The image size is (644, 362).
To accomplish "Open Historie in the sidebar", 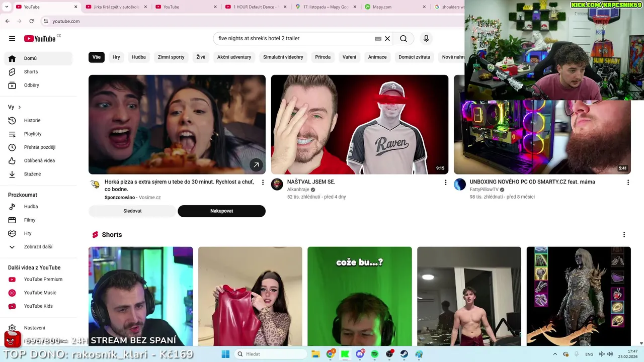I will [x=38, y=121].
